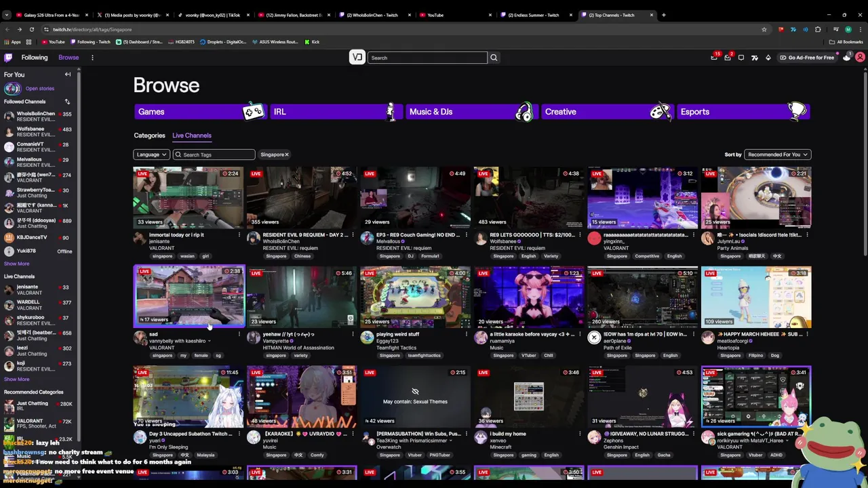Screen dimensions: 868x488
Task: Open the crown prime loot icon
Action: click(846, 58)
